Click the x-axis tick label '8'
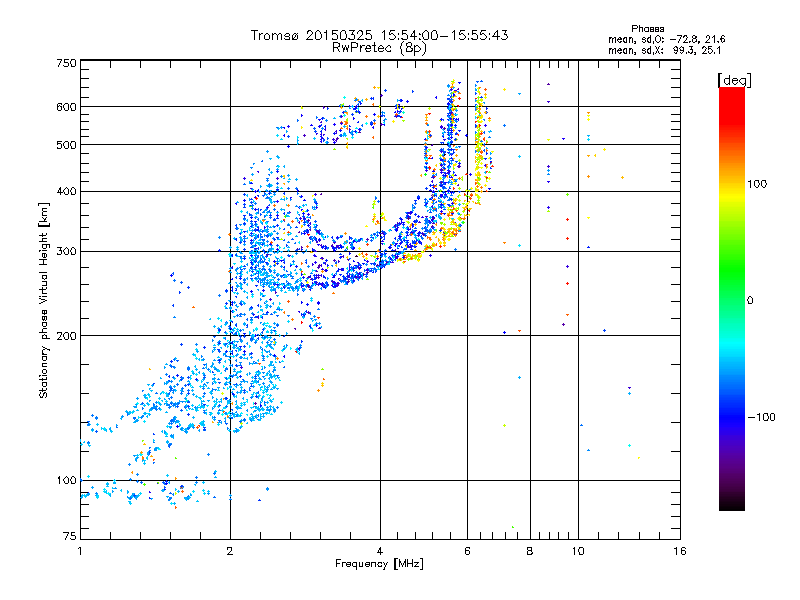 coord(530,551)
